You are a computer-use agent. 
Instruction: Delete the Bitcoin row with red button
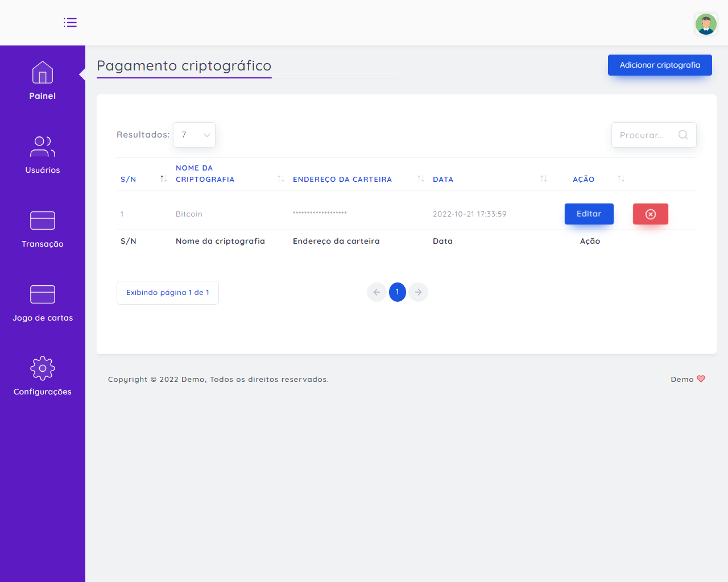click(650, 214)
